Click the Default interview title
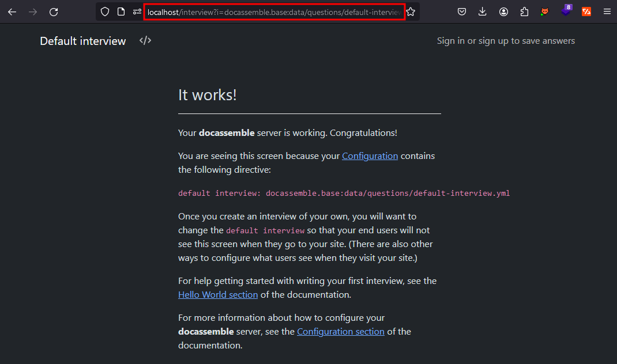Screen dimensions: 617x364 [83, 41]
